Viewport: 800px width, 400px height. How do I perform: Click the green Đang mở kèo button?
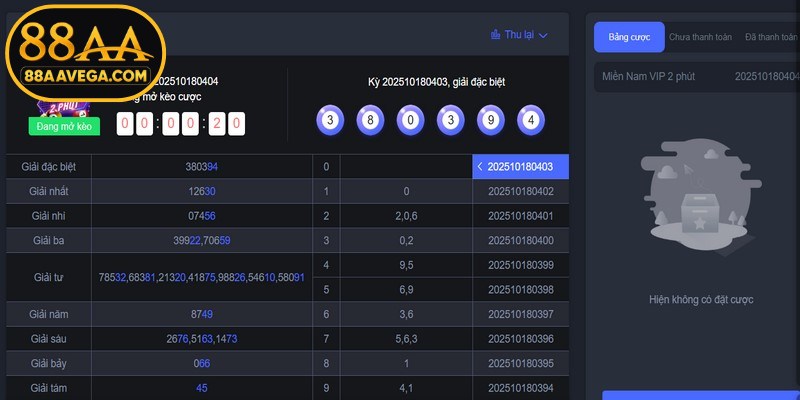(63, 127)
